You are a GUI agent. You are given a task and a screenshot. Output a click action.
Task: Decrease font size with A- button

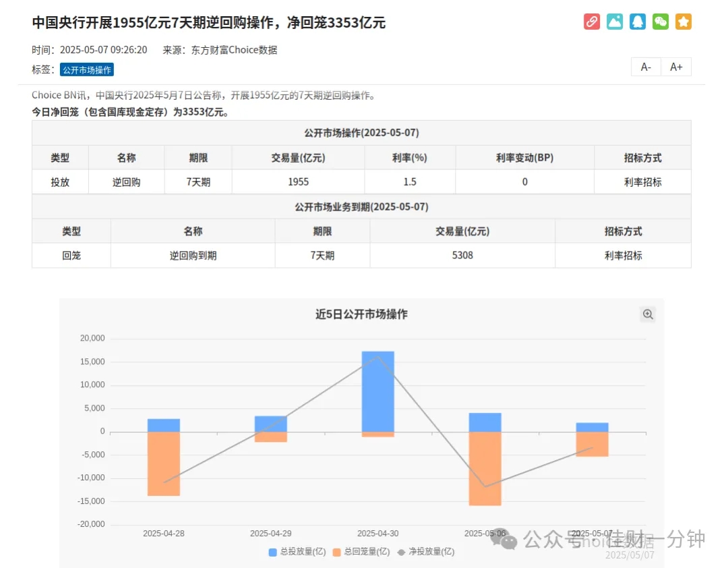646,67
